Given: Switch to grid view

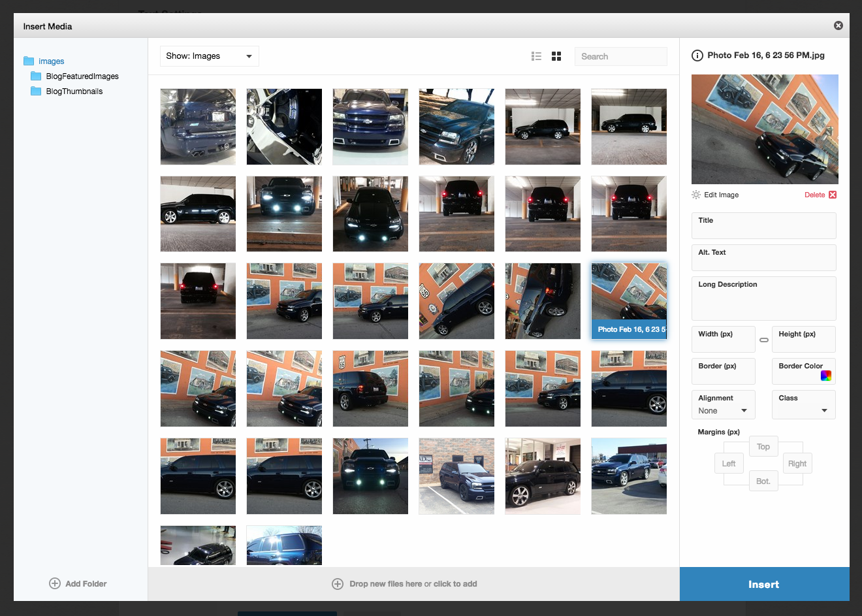Looking at the screenshot, I should tap(556, 56).
